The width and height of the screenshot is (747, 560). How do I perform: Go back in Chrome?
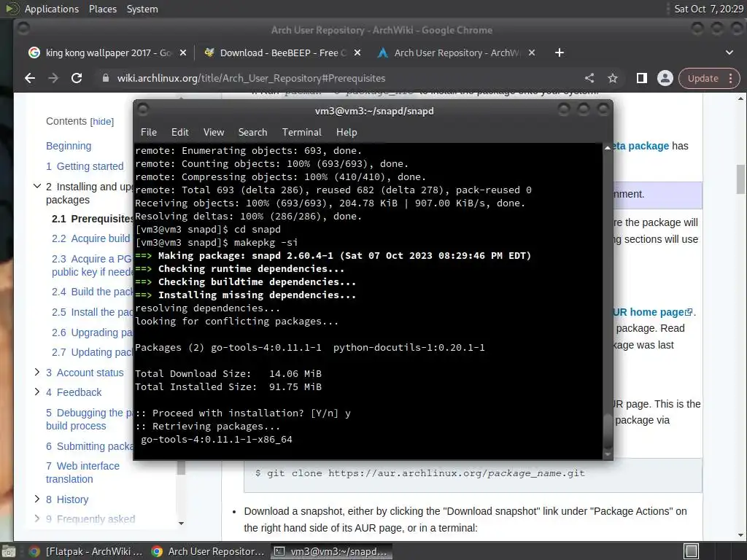click(29, 78)
